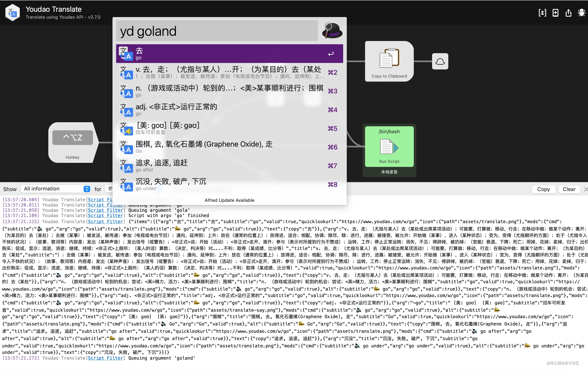Open Script Filter link at 13:57:21.272
Screen dimensions: 588x374
tap(105, 358)
